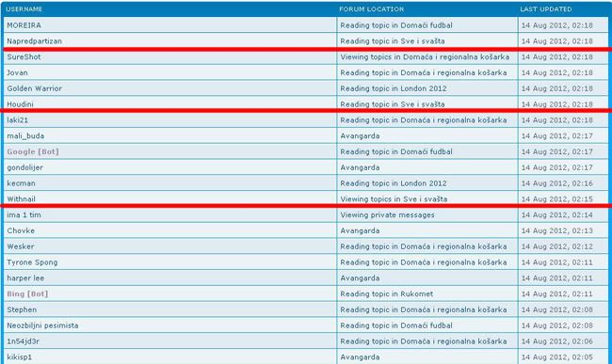Sort by the Username column header

tap(24, 9)
